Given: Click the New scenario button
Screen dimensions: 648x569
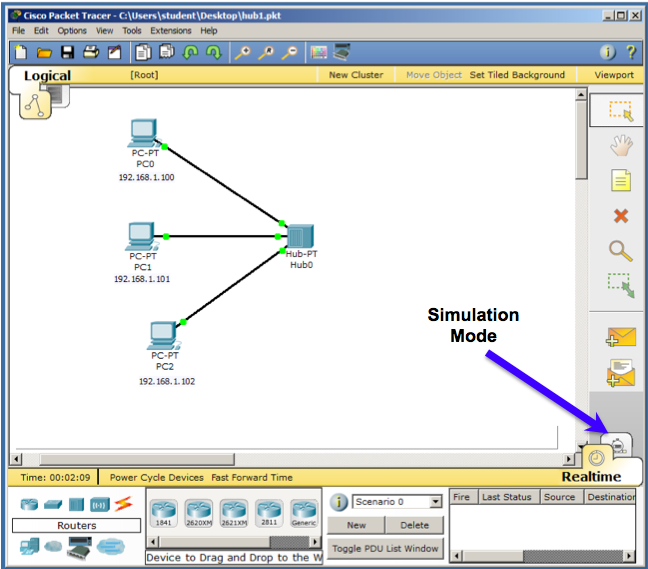Looking at the screenshot, I should (x=356, y=525).
